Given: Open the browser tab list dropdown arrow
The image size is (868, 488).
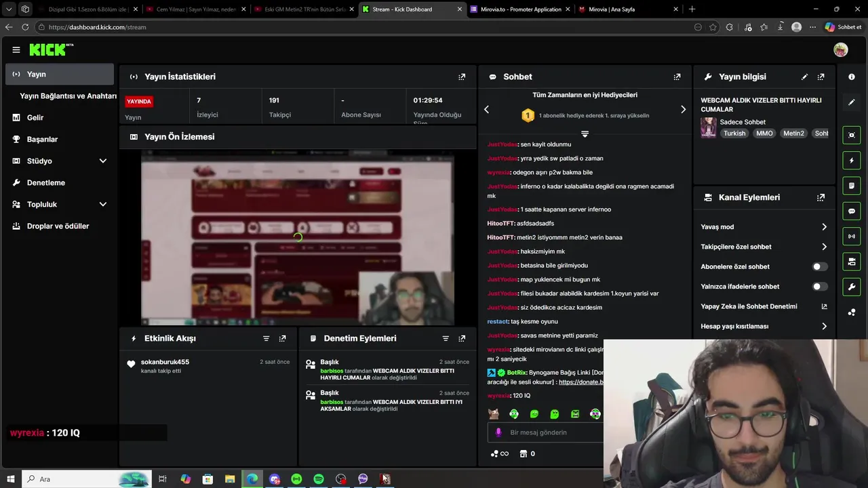Looking at the screenshot, I should tap(9, 9).
